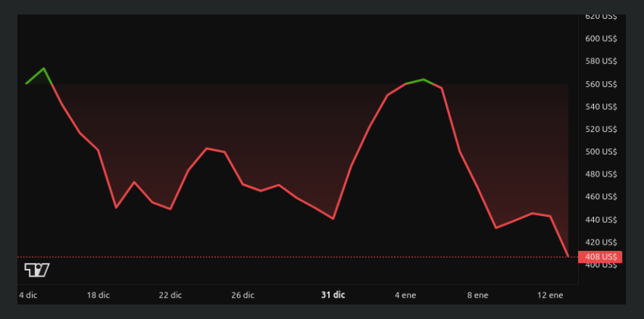Screen dimensions: 644x319
Task: Click the 480 US$ price axis label
Action: click(x=602, y=174)
